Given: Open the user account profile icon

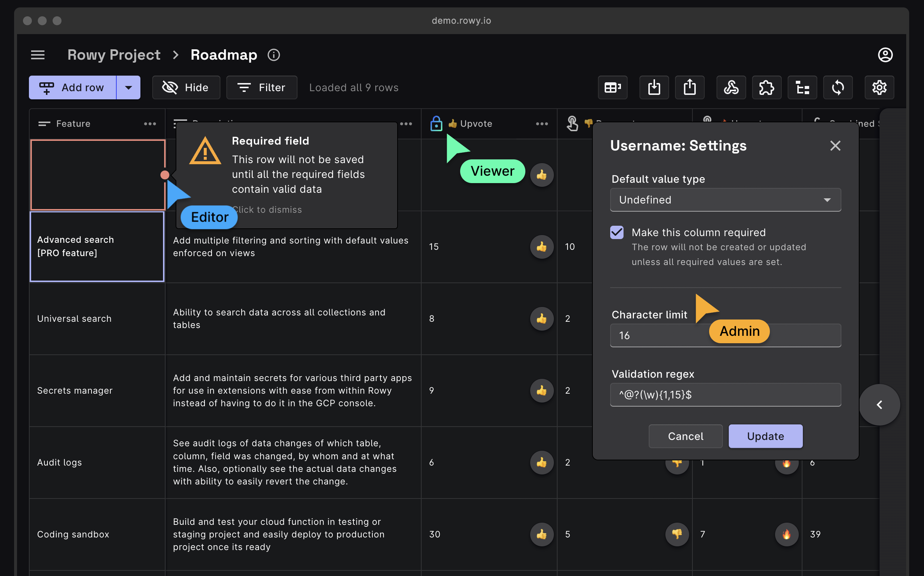Looking at the screenshot, I should (x=885, y=55).
